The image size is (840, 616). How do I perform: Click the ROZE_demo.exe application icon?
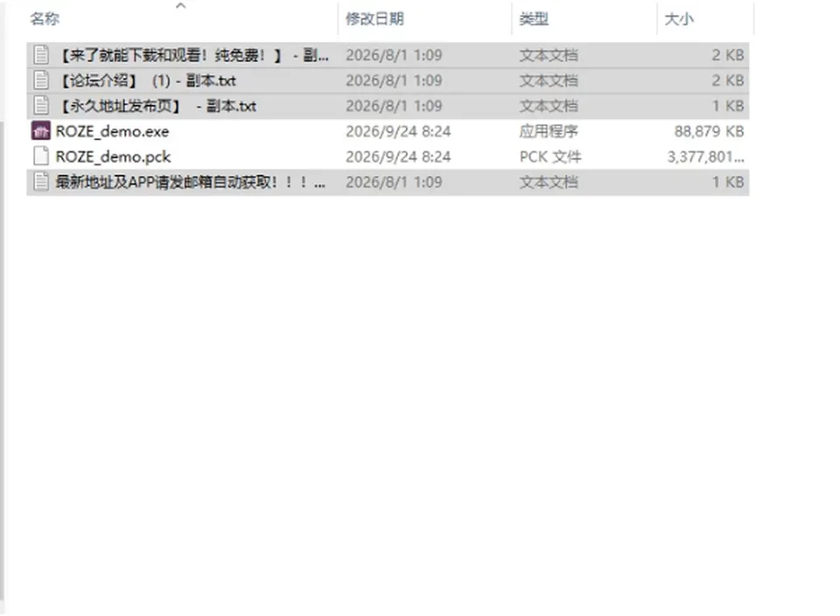(x=41, y=130)
